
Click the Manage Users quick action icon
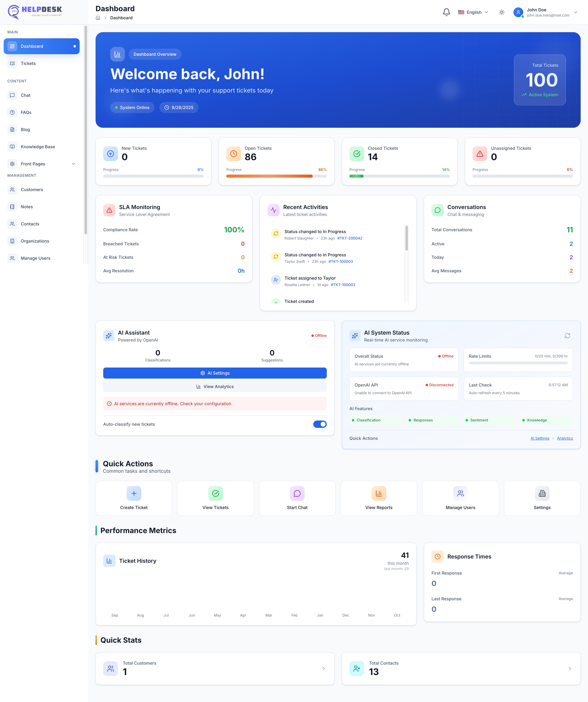click(460, 493)
